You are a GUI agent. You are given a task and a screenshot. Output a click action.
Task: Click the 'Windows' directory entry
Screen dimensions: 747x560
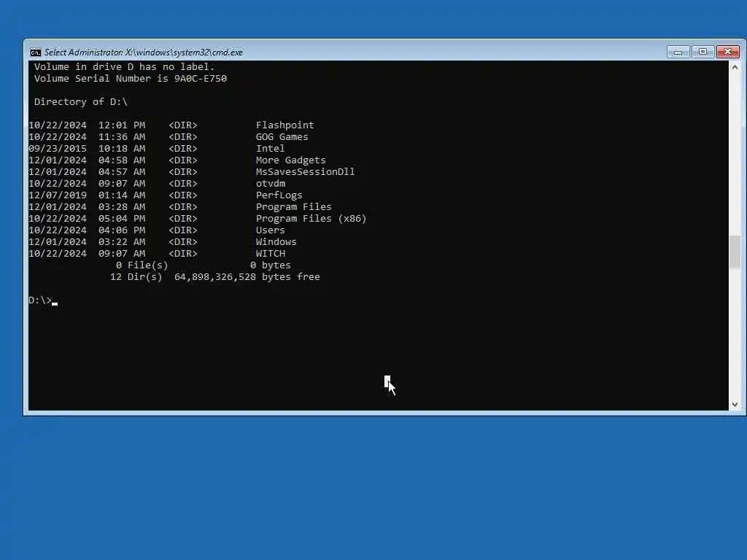point(276,242)
